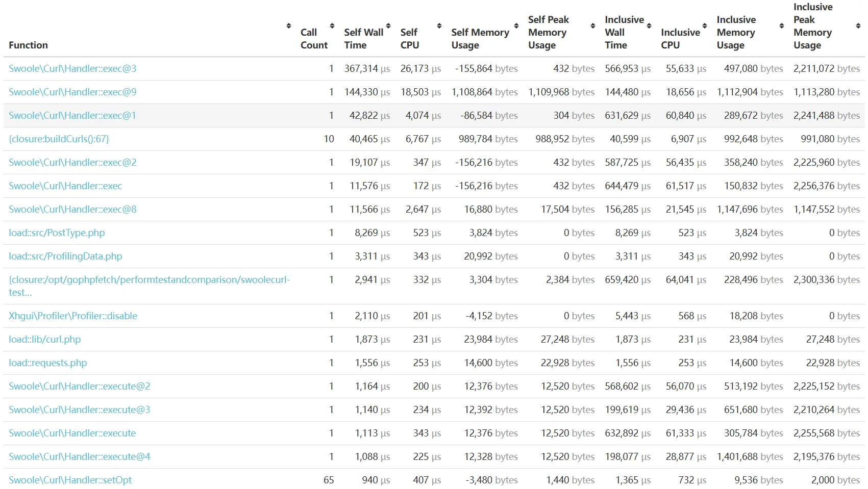This screenshot has width=868, height=489.
Task: Click sort arrows icon for Call Count
Action: point(332,26)
